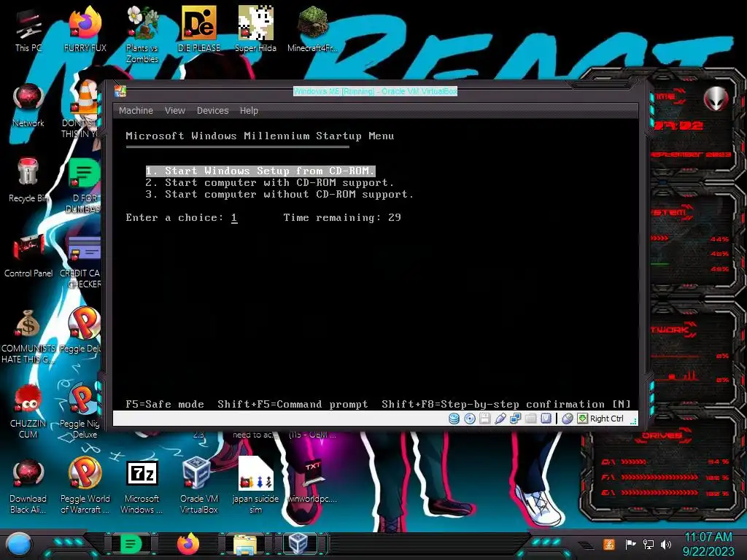This screenshot has height=560, width=747.
Task: Click the Action Center flag tray icon
Action: click(630, 544)
